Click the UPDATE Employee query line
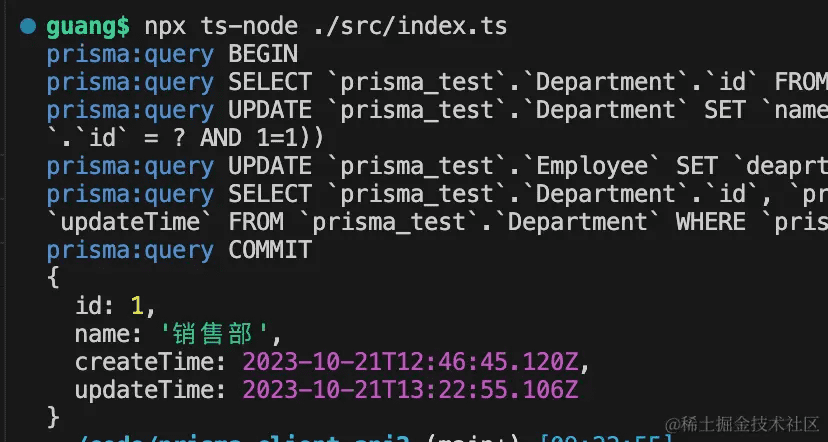 tap(500, 165)
